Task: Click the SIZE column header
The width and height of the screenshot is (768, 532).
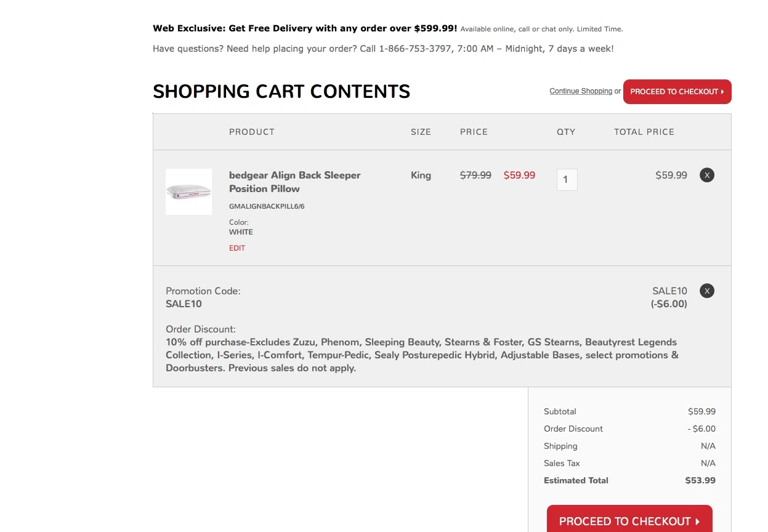Action: [x=421, y=132]
